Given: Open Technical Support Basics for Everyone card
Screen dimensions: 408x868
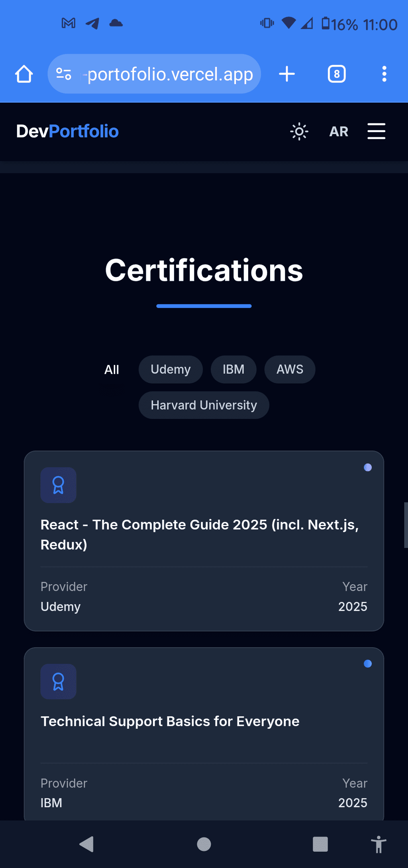Looking at the screenshot, I should coord(204,734).
